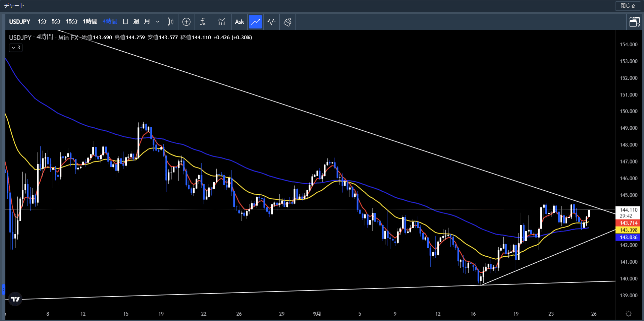Expand the left side panel handle

(3, 289)
